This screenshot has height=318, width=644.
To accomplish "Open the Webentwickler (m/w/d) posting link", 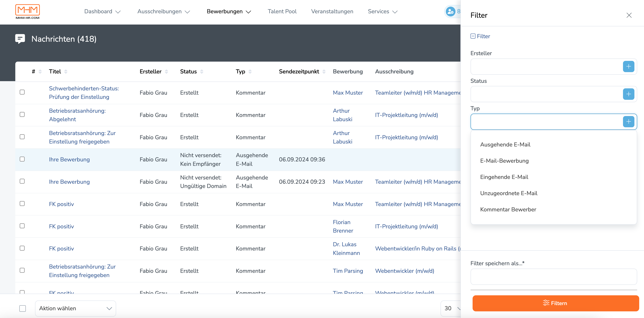I will [x=405, y=271].
